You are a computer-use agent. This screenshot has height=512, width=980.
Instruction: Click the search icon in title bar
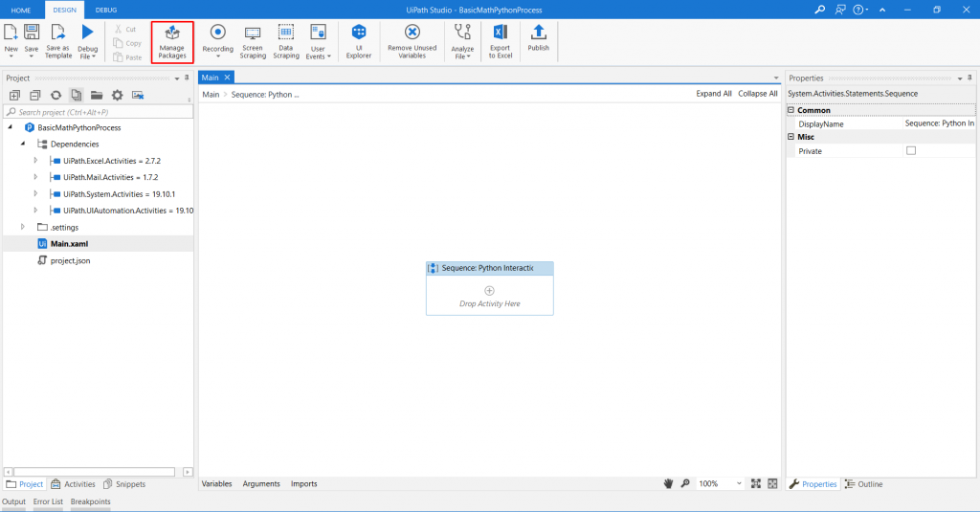click(819, 10)
